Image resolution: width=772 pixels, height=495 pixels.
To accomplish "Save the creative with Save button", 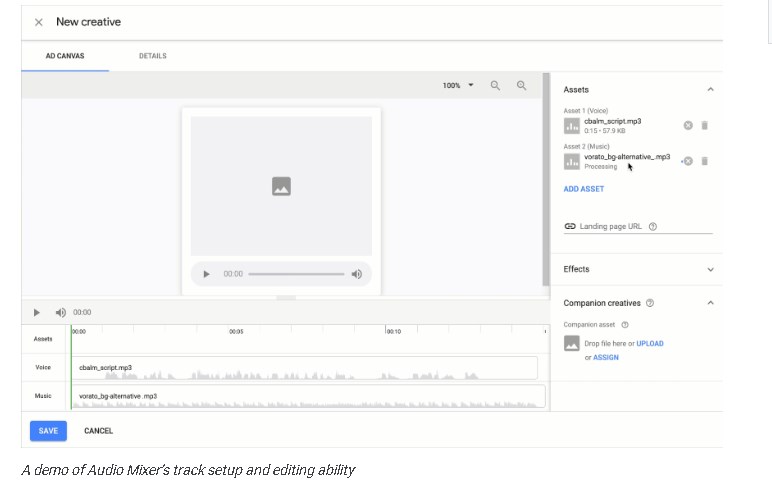I will (x=48, y=431).
